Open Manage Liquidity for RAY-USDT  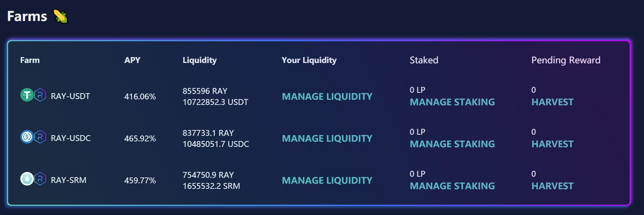[x=327, y=96]
